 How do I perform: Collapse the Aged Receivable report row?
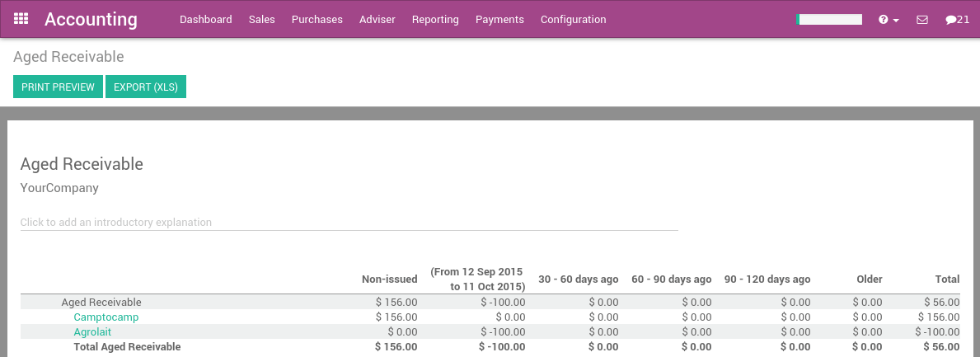pyautogui.click(x=101, y=303)
